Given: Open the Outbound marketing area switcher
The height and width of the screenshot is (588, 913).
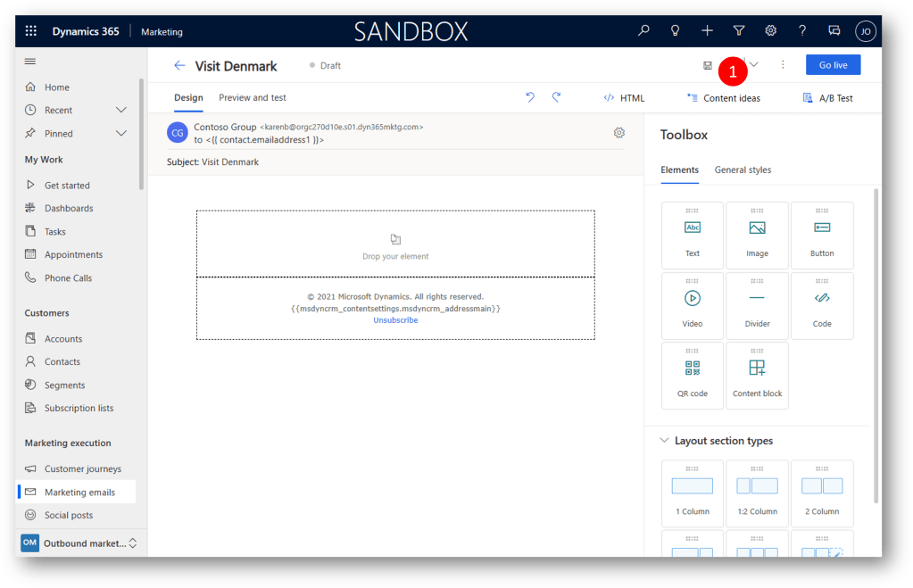Looking at the screenshot, I should (80, 542).
